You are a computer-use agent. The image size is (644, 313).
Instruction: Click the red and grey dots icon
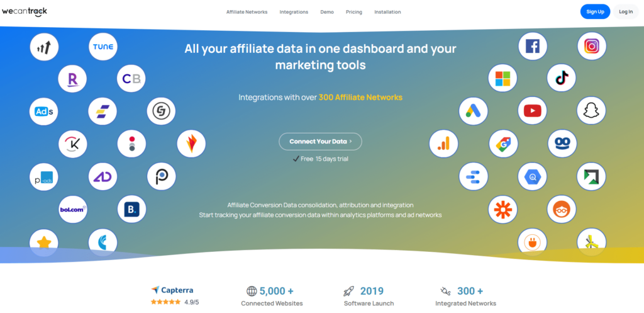(132, 144)
